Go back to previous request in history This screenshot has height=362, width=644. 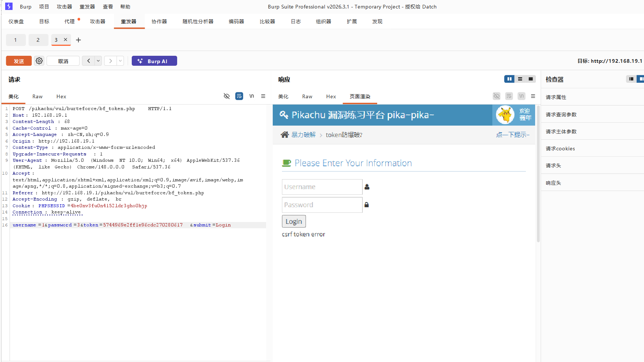point(89,61)
